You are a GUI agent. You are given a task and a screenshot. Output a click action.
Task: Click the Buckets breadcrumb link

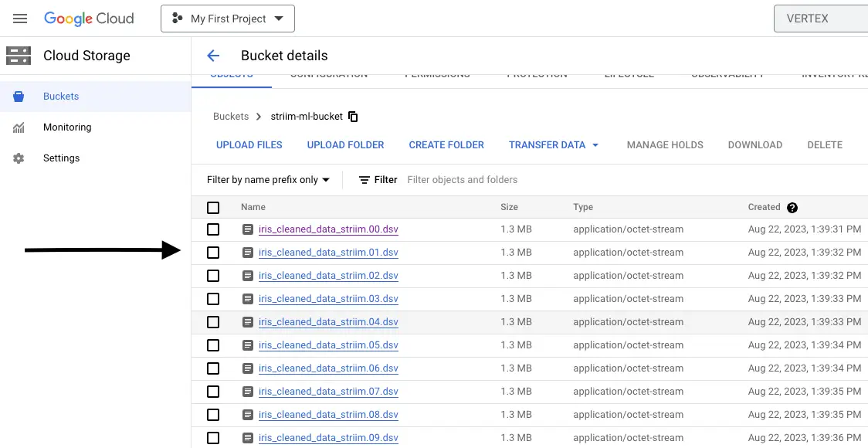231,117
